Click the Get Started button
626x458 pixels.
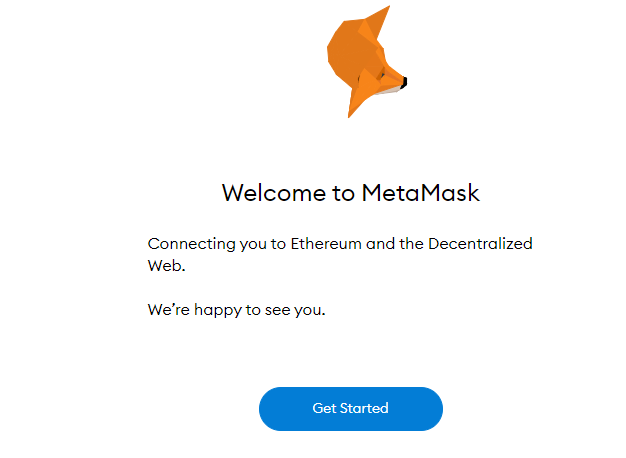click(x=351, y=408)
